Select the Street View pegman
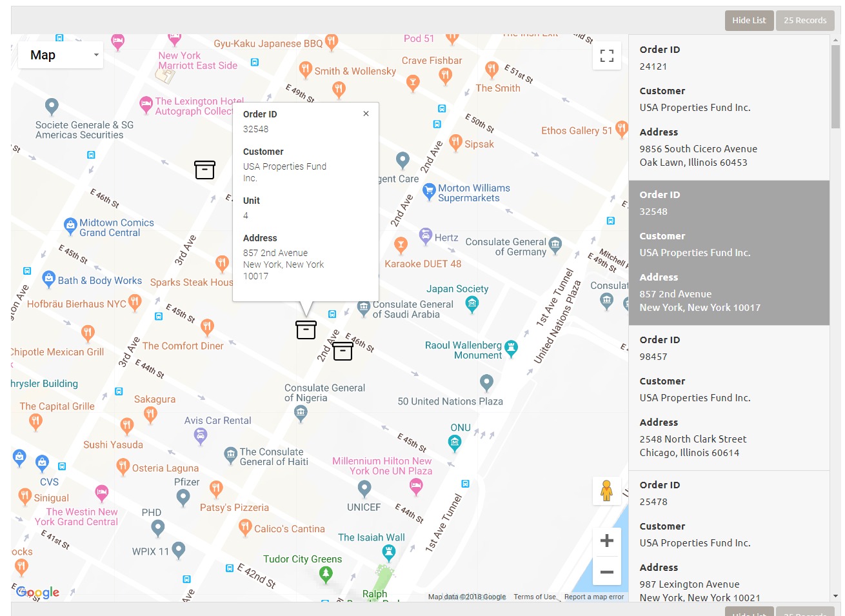This screenshot has height=616, width=845. click(606, 491)
